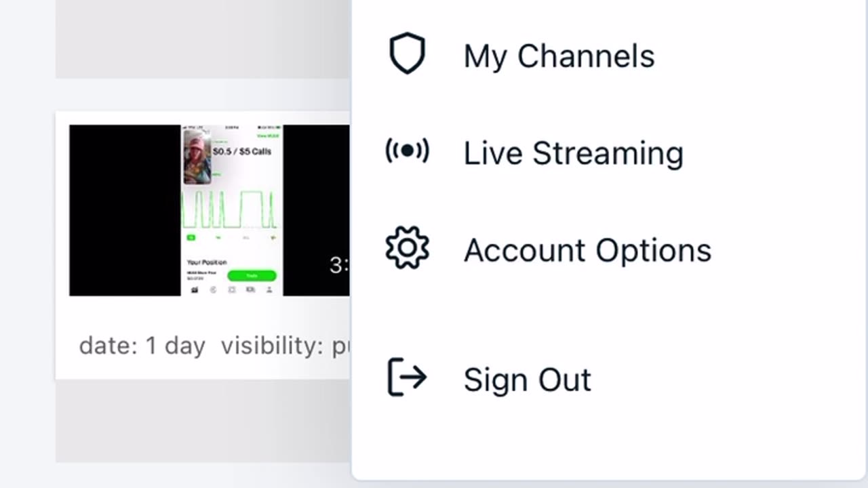The image size is (868, 488).
Task: Click the person photo in the video thumbnail
Action: pos(197,158)
